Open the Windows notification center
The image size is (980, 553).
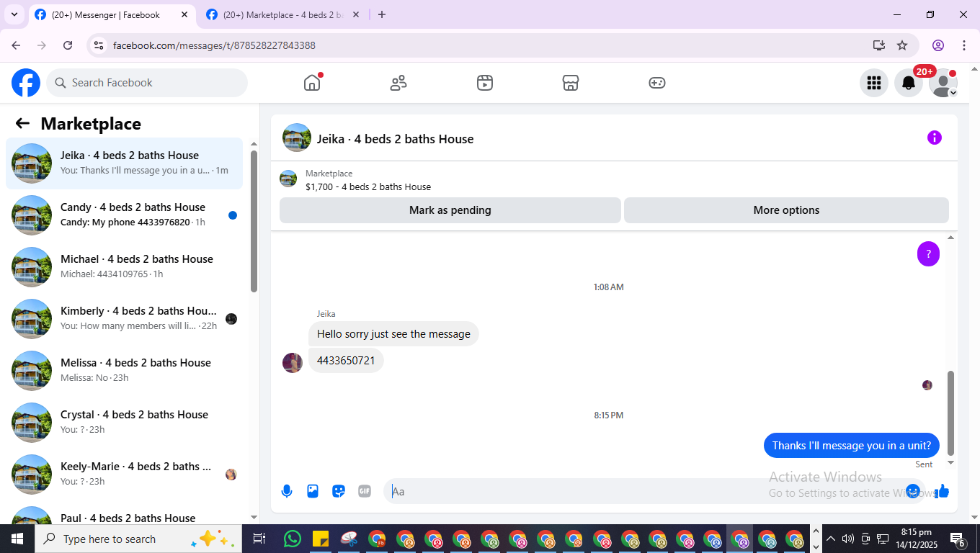958,539
